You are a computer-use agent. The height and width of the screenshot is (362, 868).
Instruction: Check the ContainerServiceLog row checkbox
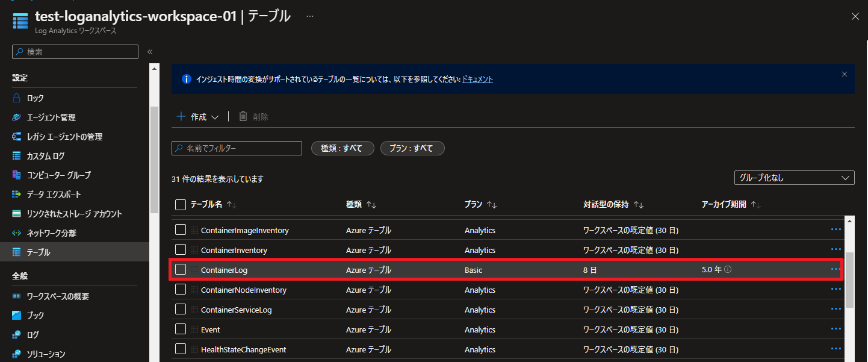pyautogui.click(x=181, y=309)
